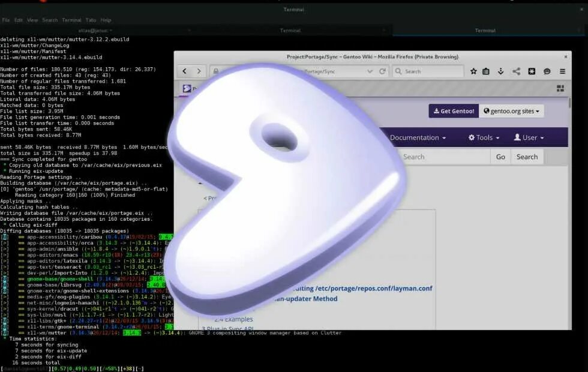This screenshot has width=588, height=372.
Task: Click the Get Gentoo! button
Action: [x=454, y=111]
